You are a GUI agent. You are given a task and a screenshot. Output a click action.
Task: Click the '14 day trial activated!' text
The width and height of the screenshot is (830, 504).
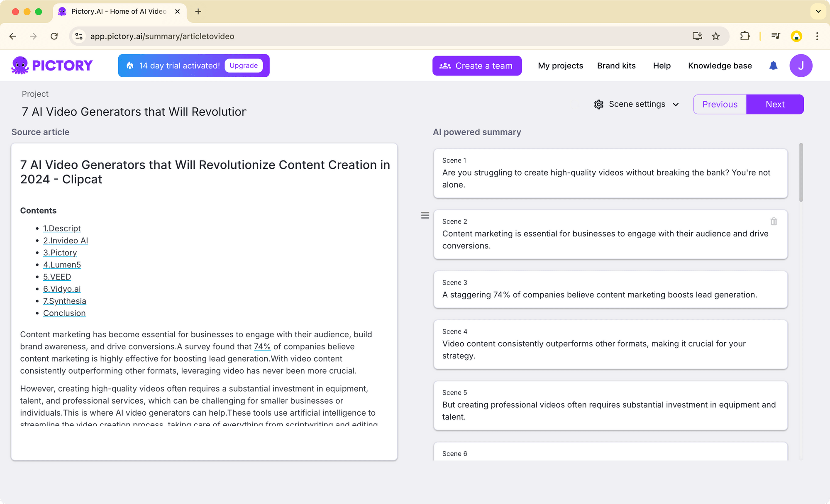pos(179,66)
